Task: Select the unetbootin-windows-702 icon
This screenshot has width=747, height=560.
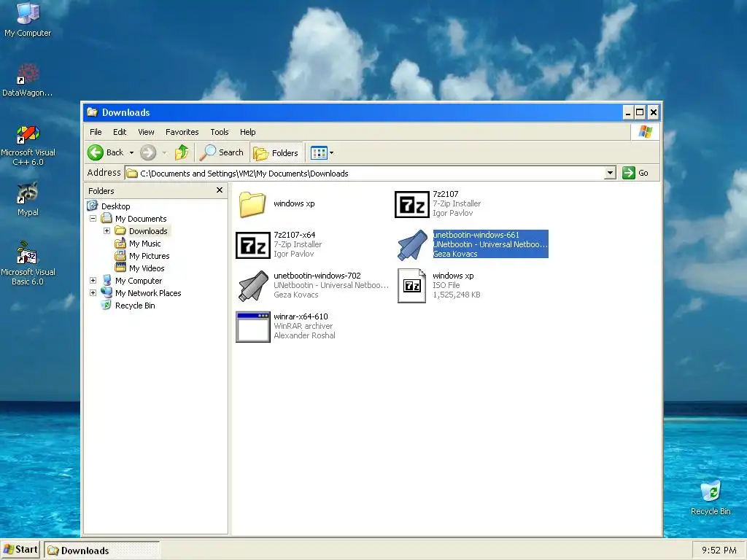Action: click(x=253, y=286)
